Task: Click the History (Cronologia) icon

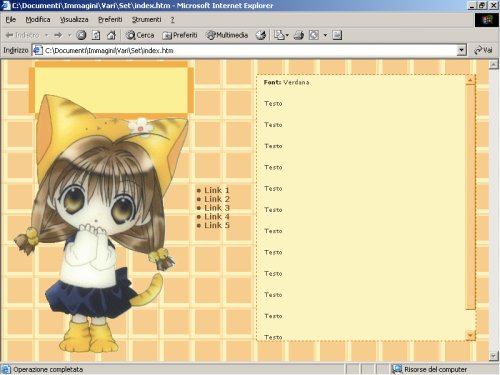Action: click(261, 35)
